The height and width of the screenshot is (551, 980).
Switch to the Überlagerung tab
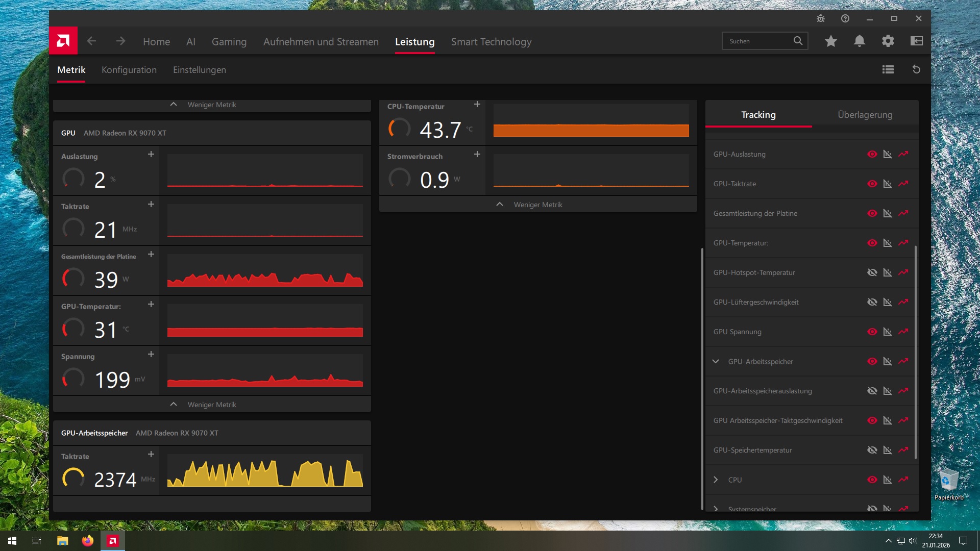(x=865, y=115)
